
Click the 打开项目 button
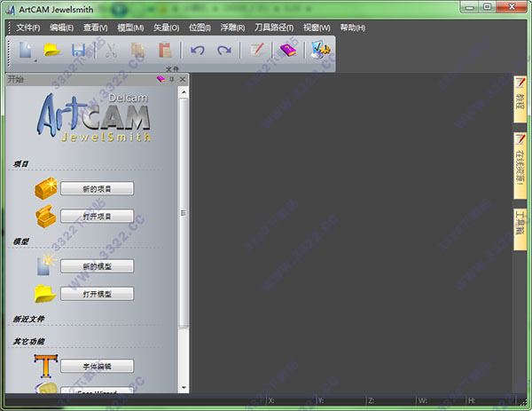(x=97, y=216)
